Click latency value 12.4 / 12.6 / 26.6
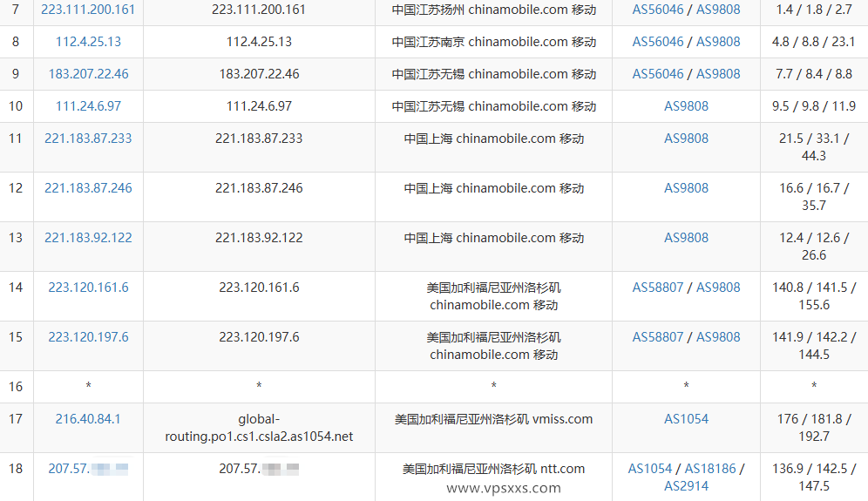Screen dimensions: 868x501 coord(814,247)
